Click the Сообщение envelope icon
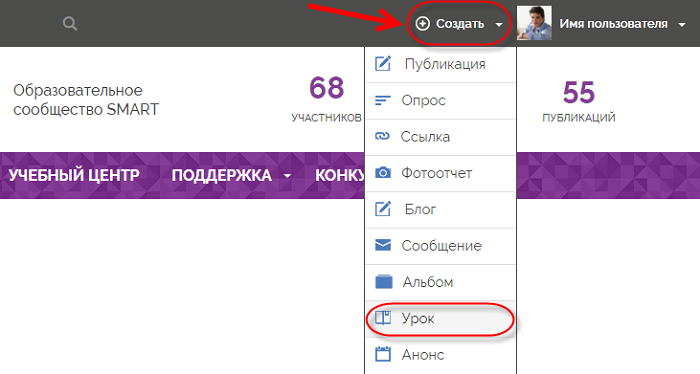700x374 pixels. (383, 245)
